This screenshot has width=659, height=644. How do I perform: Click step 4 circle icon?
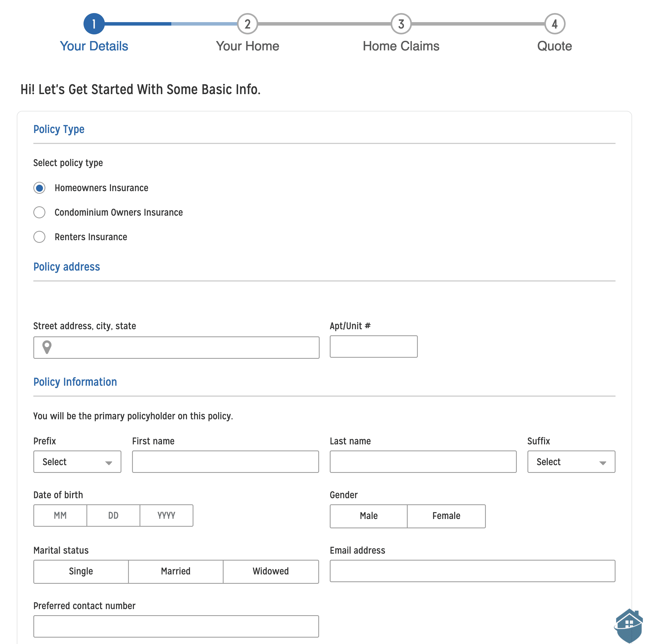click(x=554, y=24)
